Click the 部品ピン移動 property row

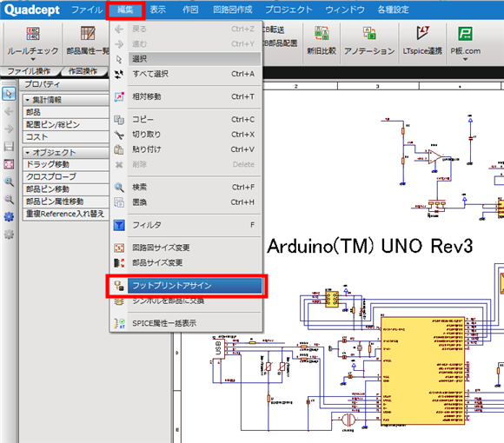tap(65, 189)
